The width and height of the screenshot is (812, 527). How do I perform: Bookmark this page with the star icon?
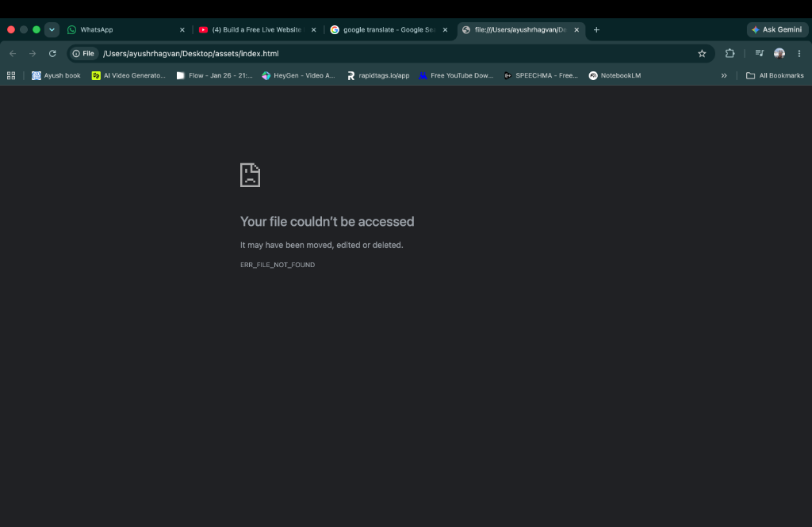[x=702, y=53]
